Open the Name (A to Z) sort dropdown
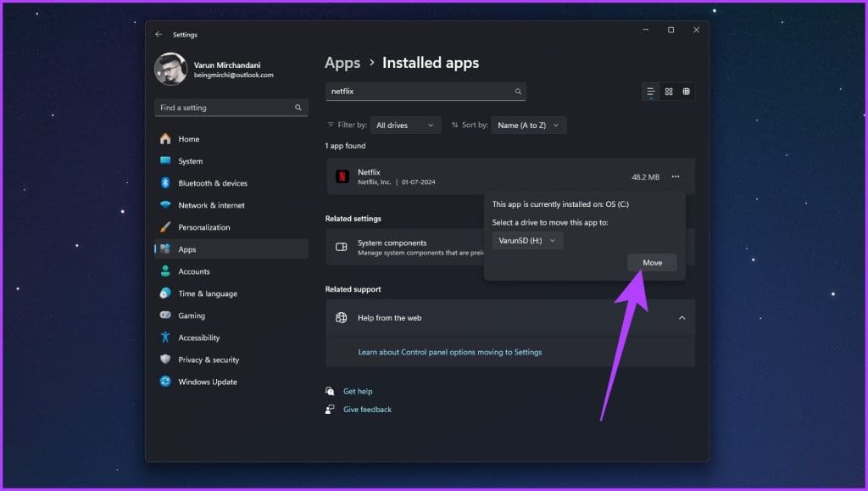Image resolution: width=868 pixels, height=491 pixels. [x=528, y=125]
